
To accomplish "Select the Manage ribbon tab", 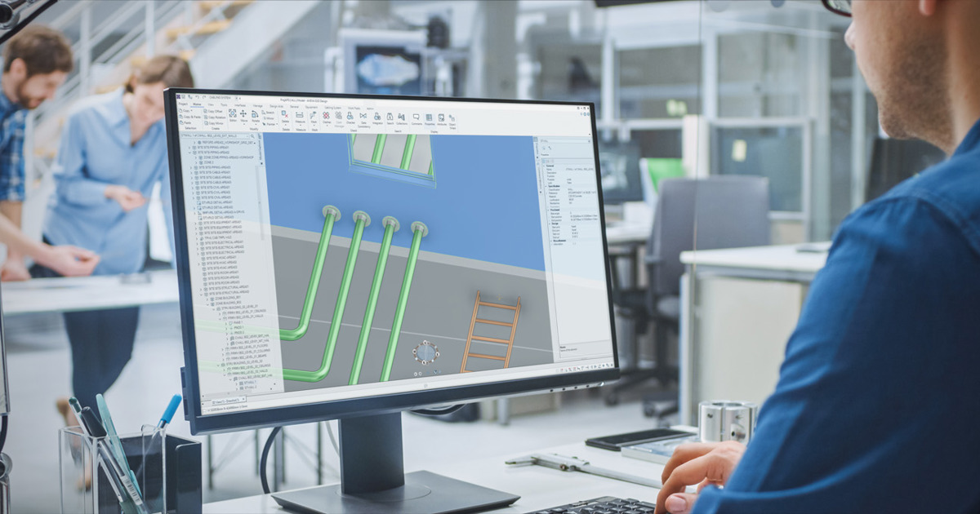I will pyautogui.click(x=258, y=106).
